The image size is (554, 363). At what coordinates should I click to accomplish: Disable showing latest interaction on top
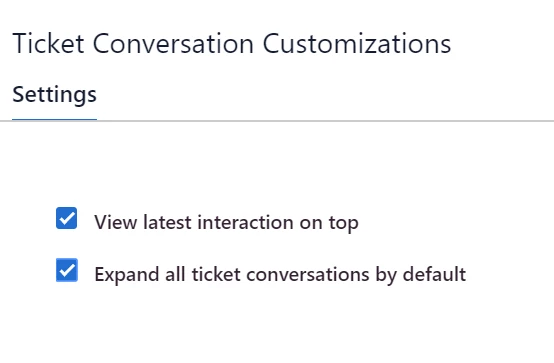66,218
